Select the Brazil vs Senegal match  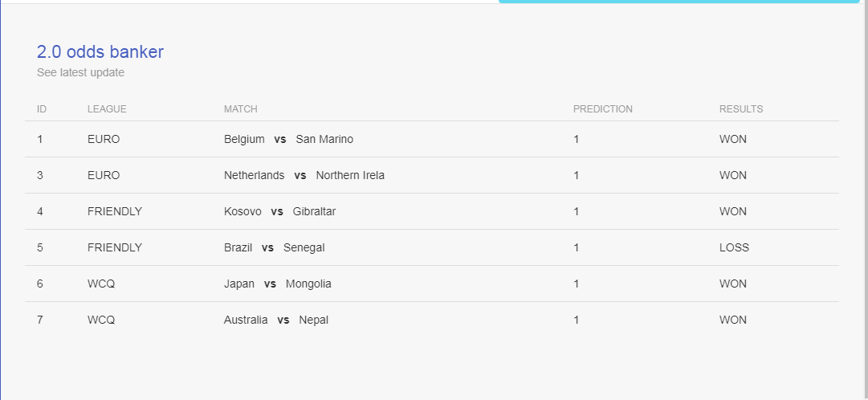pos(274,247)
